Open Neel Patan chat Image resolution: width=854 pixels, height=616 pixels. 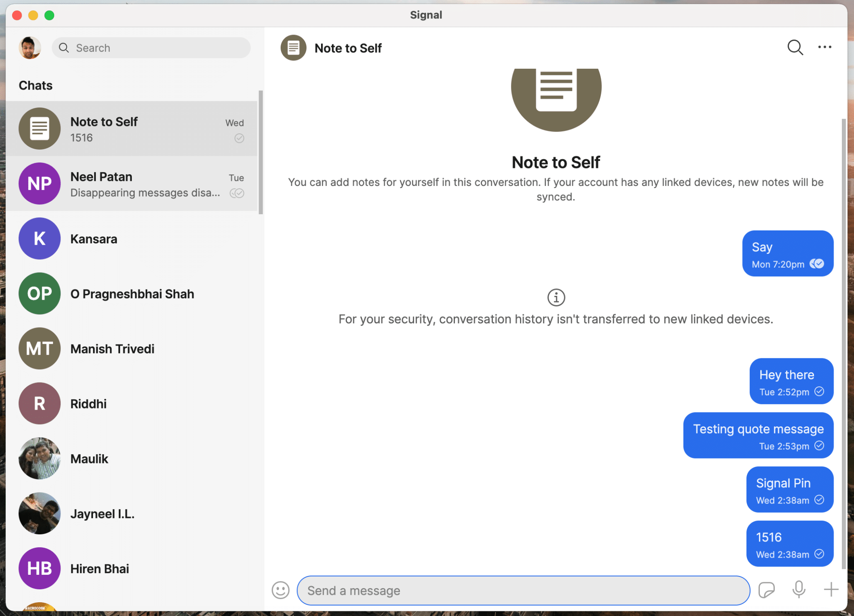[131, 184]
